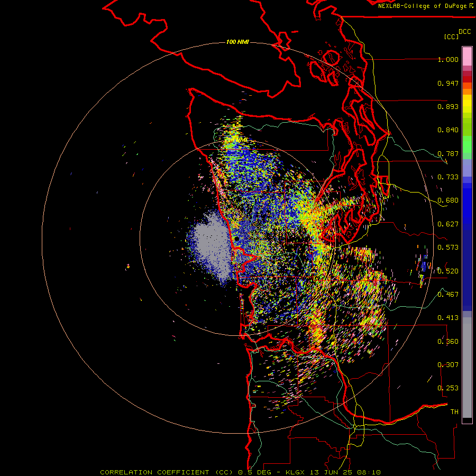This screenshot has width=476, height=476.
Task: Pick the lavender swatch beside 0.733
Action: [467, 168]
